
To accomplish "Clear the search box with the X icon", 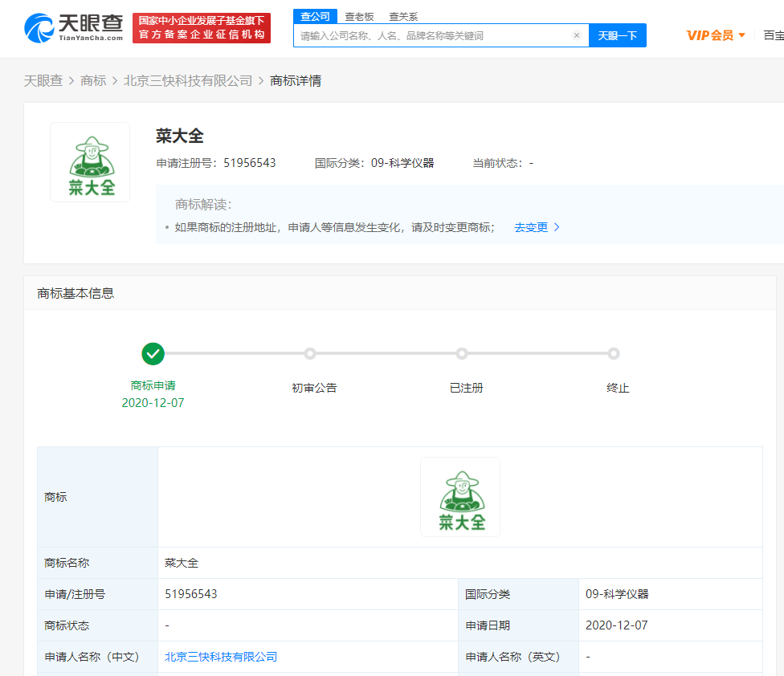I will point(577,35).
